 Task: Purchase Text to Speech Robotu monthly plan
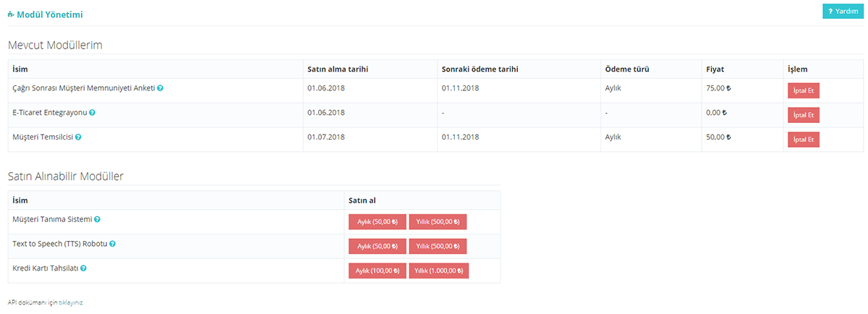(x=378, y=247)
